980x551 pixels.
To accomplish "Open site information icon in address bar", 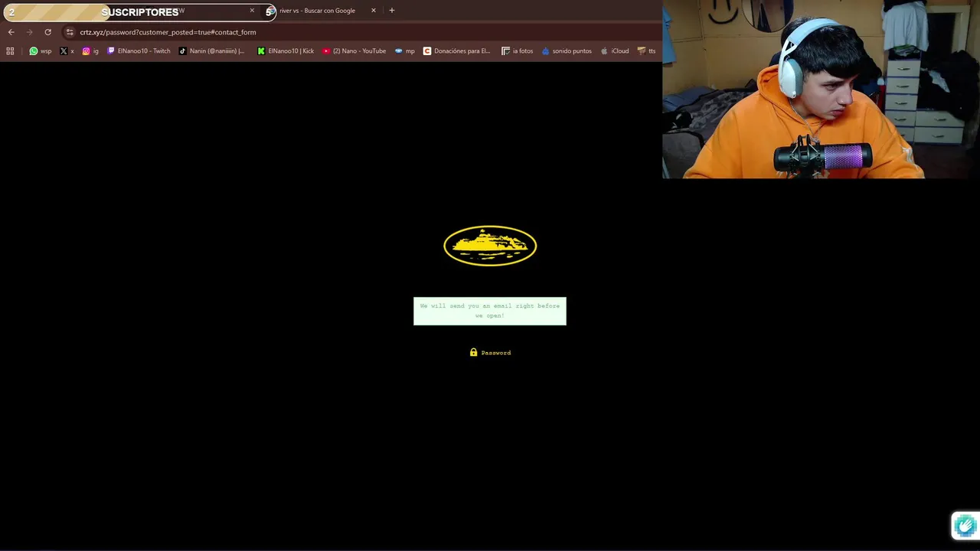I will tap(70, 32).
